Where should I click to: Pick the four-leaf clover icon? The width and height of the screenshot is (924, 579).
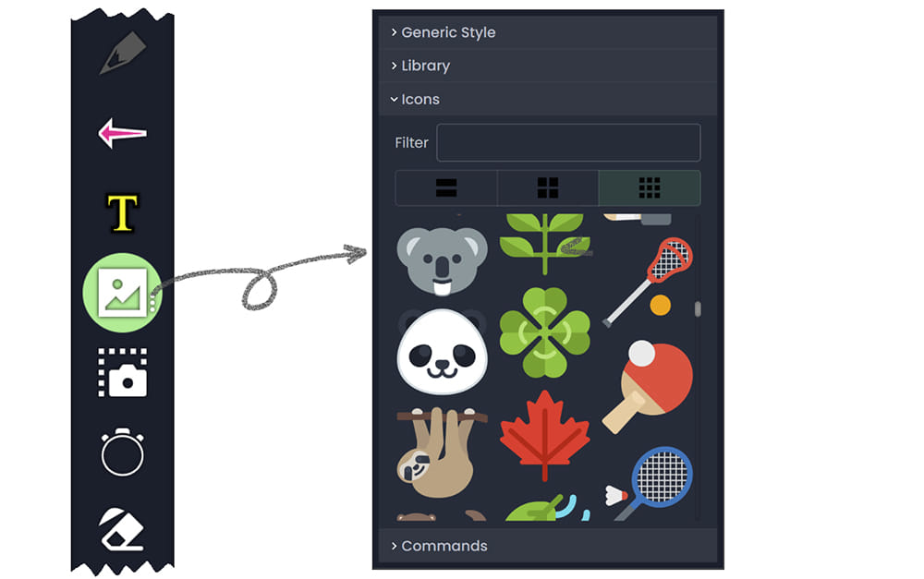(544, 332)
